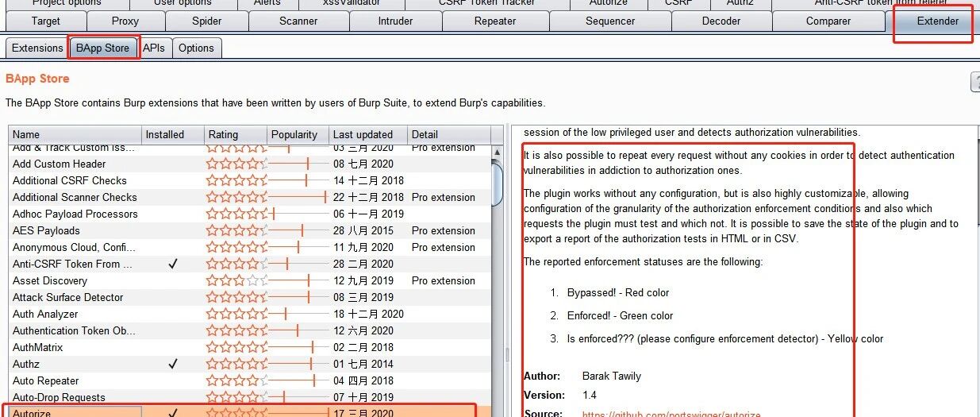Select the AES Payloads extension
Screen dimensions: 980x417
[x=250, y=230]
